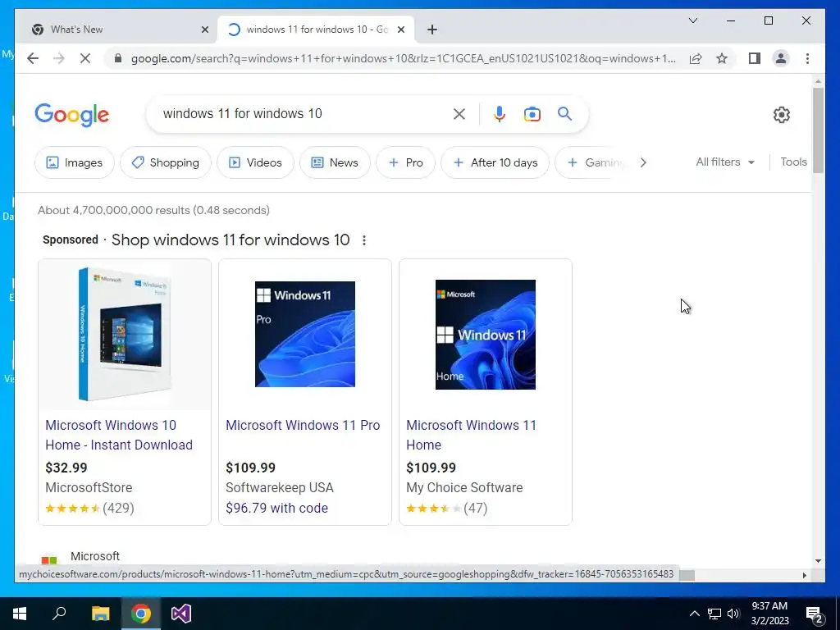The image size is (840, 630).
Task: Click the Microsoft result site name
Action: (95, 556)
